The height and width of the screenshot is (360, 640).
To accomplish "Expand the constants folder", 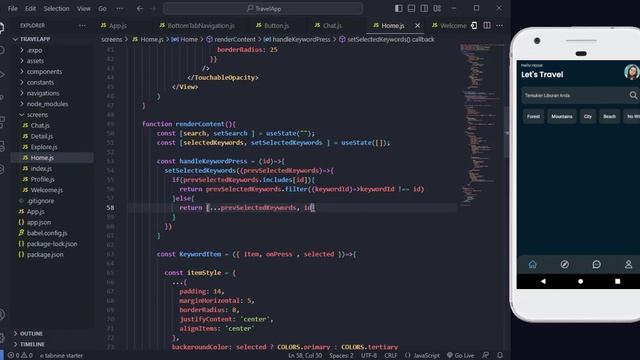I will pyautogui.click(x=52, y=82).
